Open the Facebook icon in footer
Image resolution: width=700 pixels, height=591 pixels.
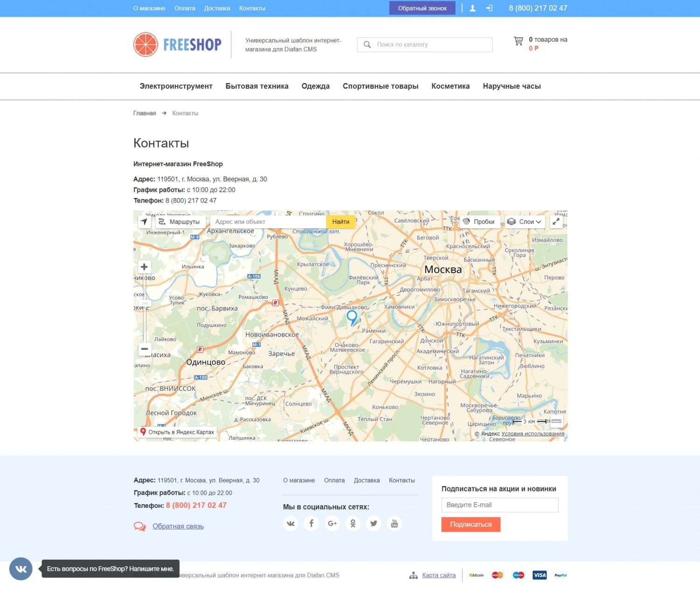(x=311, y=523)
